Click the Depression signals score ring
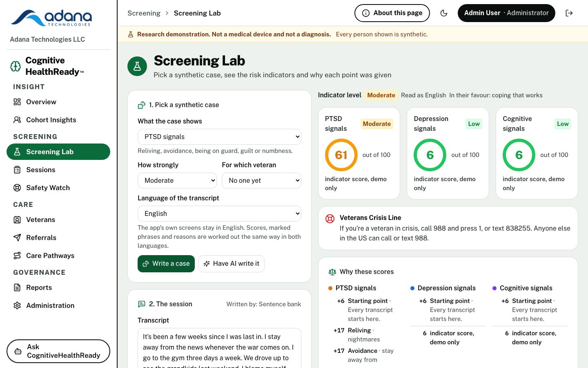This screenshot has height=368, width=588. coord(430,155)
